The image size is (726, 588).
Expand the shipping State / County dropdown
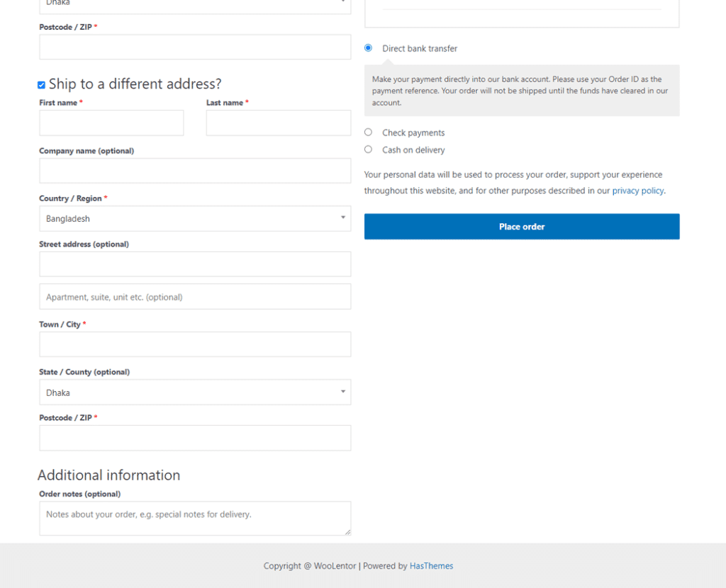point(195,392)
